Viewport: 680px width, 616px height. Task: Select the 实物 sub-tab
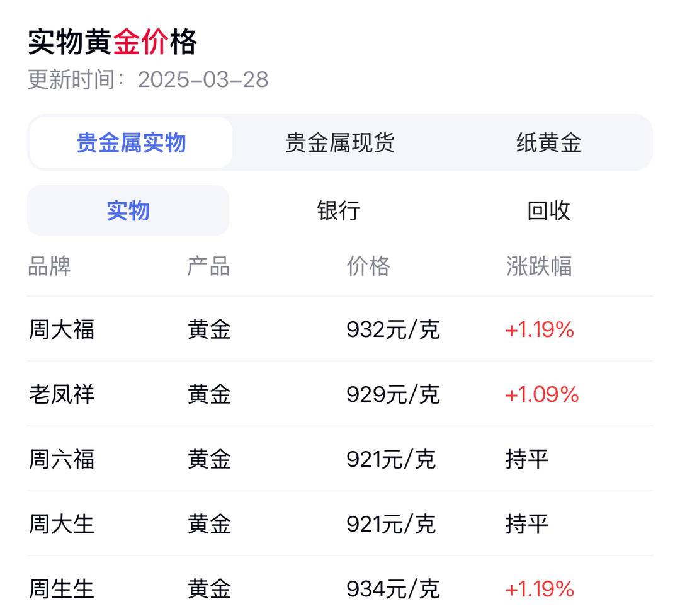[128, 211]
